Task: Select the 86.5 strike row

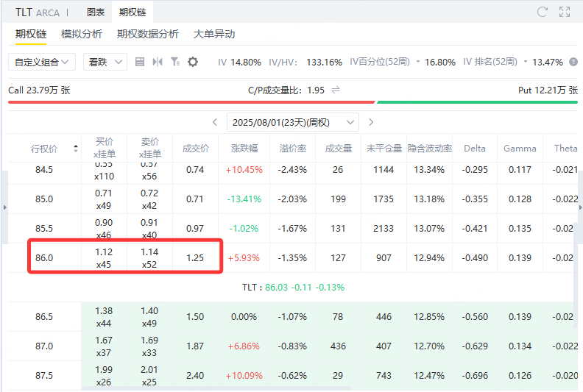Action: [x=292, y=317]
